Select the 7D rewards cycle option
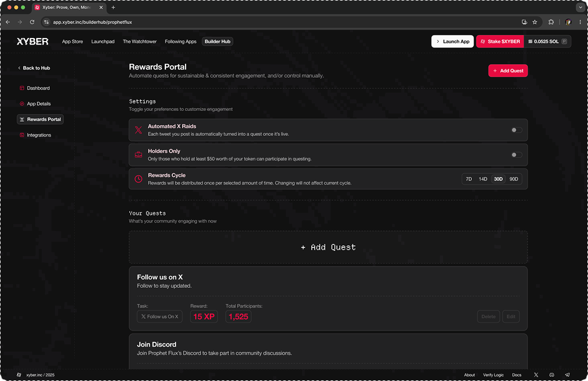Viewport: 588px width, 381px height. (469, 179)
